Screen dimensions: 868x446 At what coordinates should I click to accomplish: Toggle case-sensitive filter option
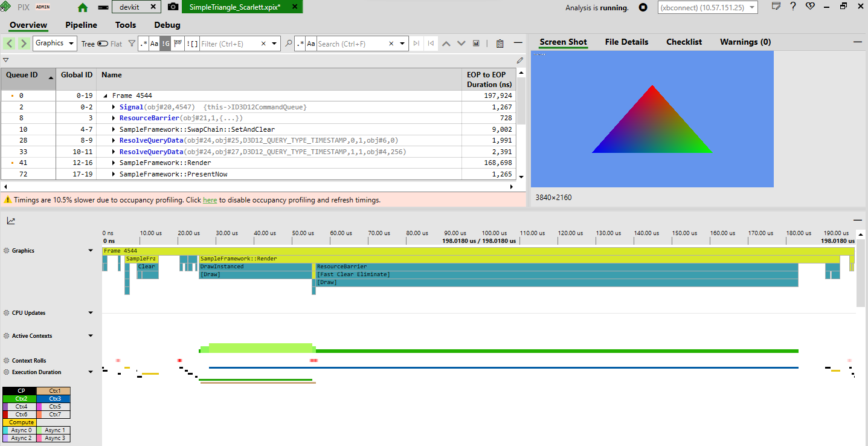pos(154,44)
